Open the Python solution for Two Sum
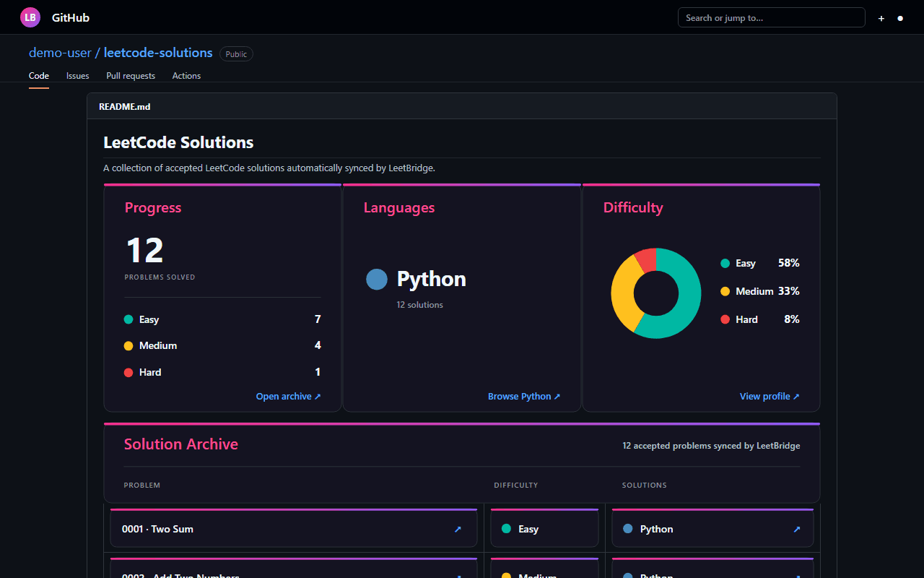The height and width of the screenshot is (578, 924). [x=712, y=529]
